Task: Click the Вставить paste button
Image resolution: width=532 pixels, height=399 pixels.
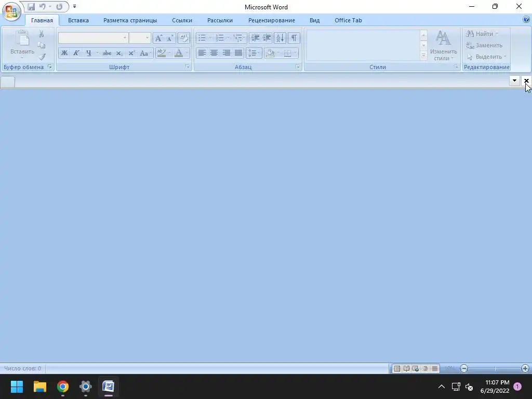Action: [x=22, y=45]
